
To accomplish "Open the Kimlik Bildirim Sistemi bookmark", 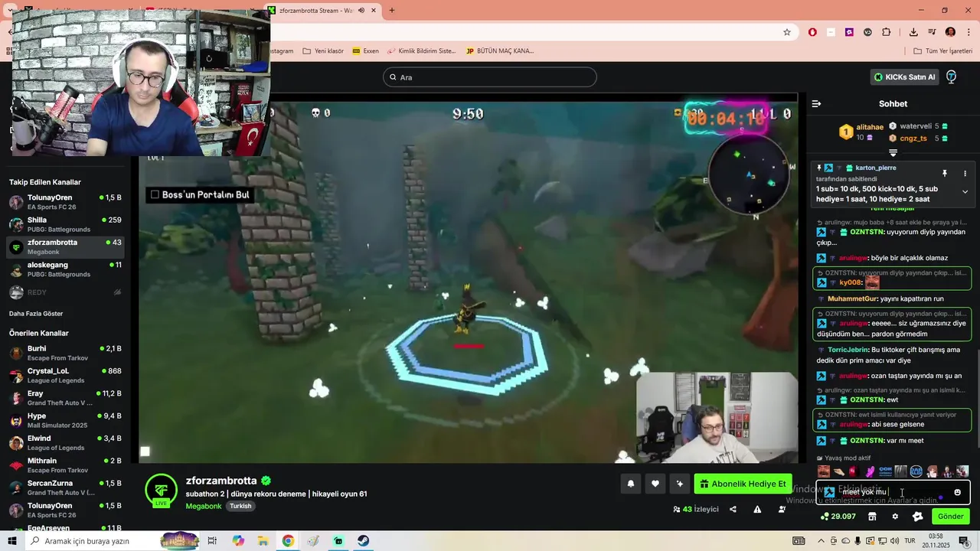I will click(422, 51).
